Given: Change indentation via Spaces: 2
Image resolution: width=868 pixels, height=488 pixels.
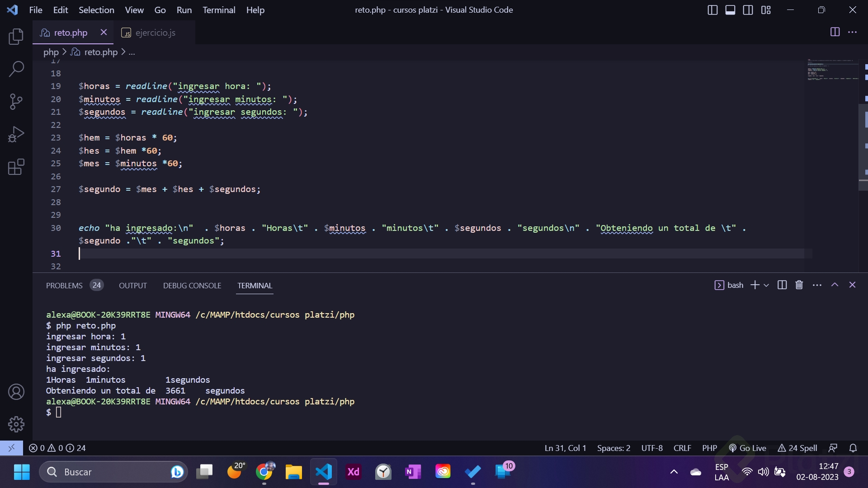Looking at the screenshot, I should (613, 448).
